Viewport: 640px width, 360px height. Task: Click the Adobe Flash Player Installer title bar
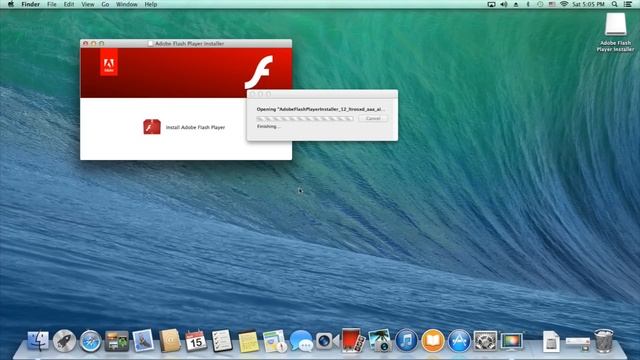point(186,43)
